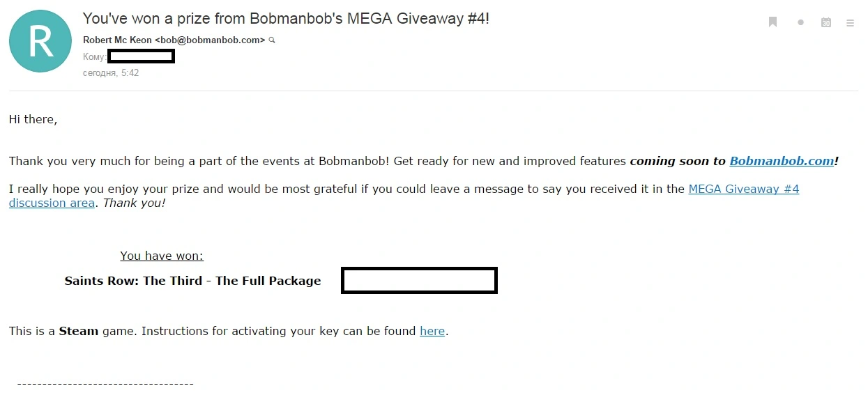Click the redacted recipient field after Кому

tap(141, 56)
